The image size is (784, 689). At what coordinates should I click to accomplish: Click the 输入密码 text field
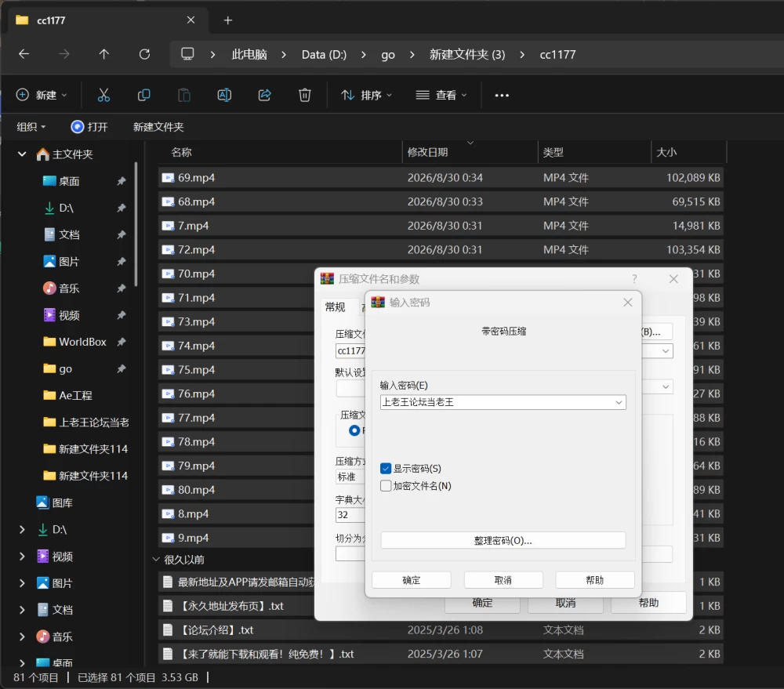tap(496, 402)
